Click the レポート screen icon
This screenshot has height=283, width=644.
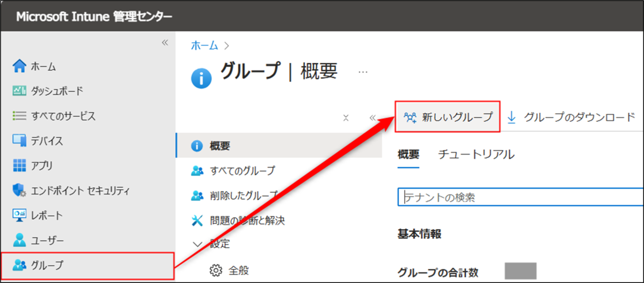19,215
